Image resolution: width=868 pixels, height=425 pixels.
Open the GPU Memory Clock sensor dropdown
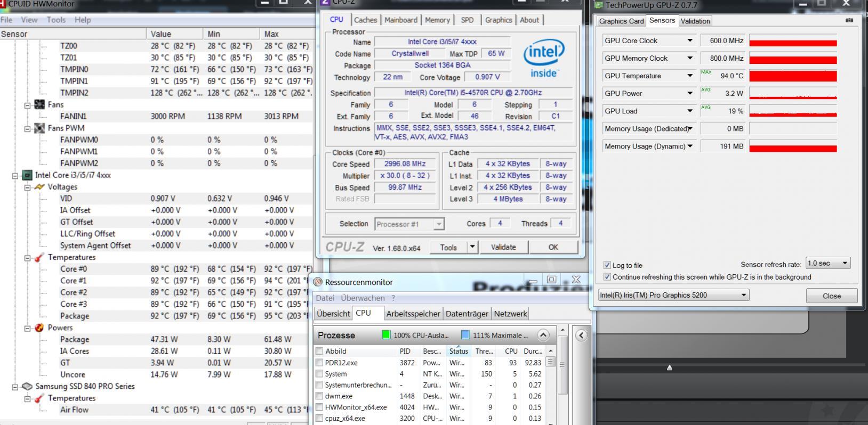point(689,58)
